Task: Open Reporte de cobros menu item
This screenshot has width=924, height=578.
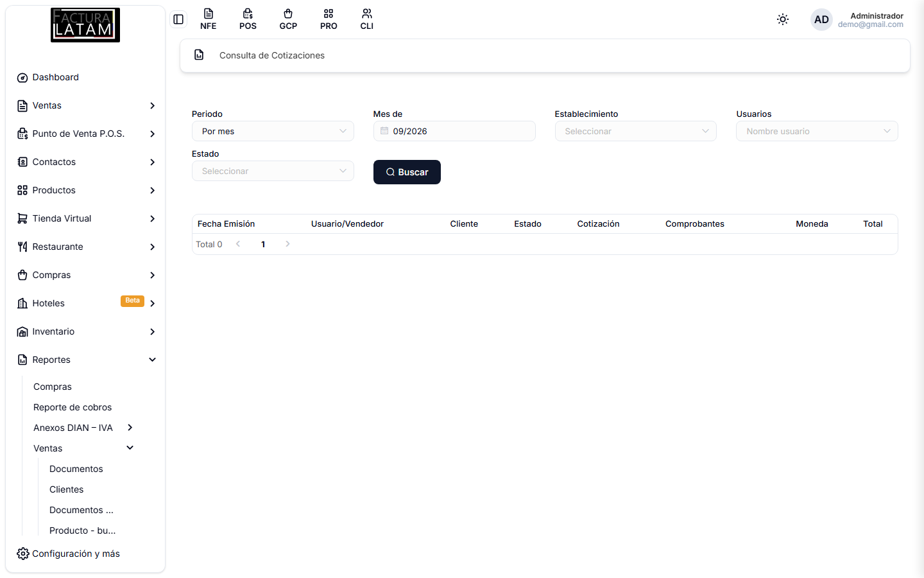Action: tap(73, 407)
